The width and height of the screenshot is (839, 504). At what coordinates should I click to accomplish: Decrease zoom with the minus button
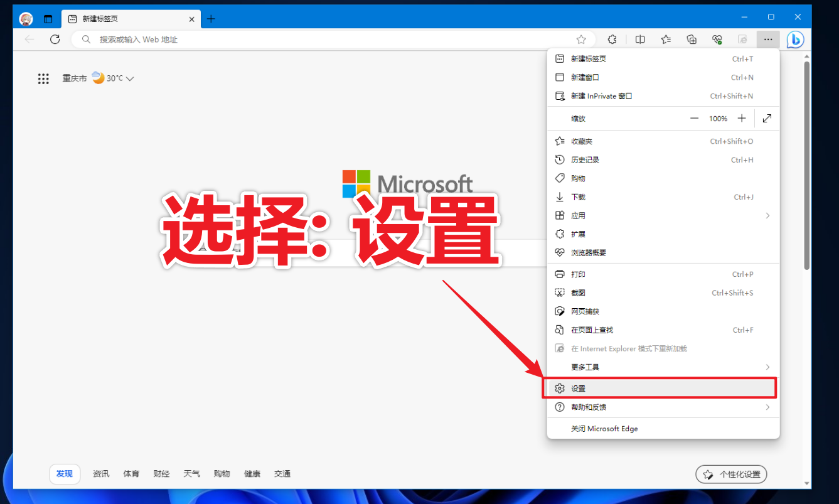pos(694,118)
